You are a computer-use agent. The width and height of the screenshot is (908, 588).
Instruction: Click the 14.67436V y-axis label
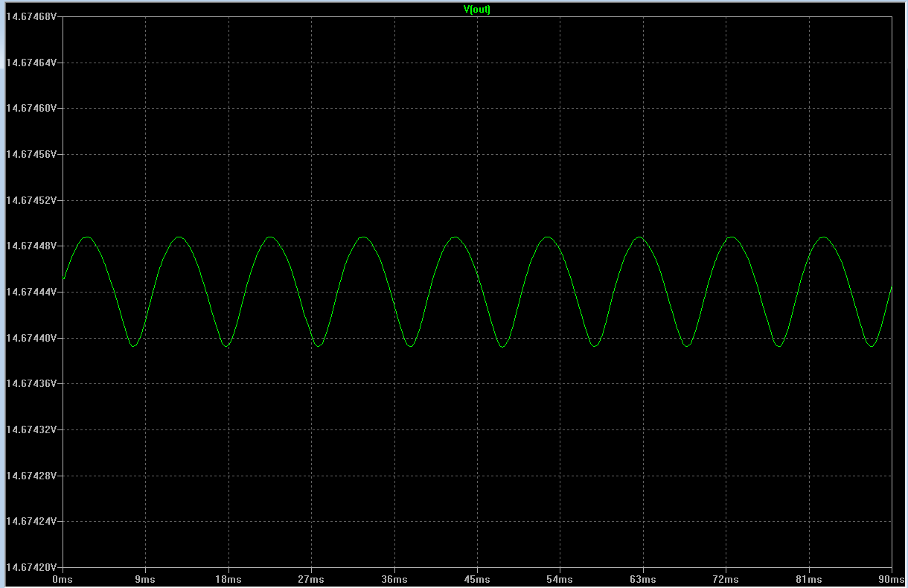pos(31,384)
